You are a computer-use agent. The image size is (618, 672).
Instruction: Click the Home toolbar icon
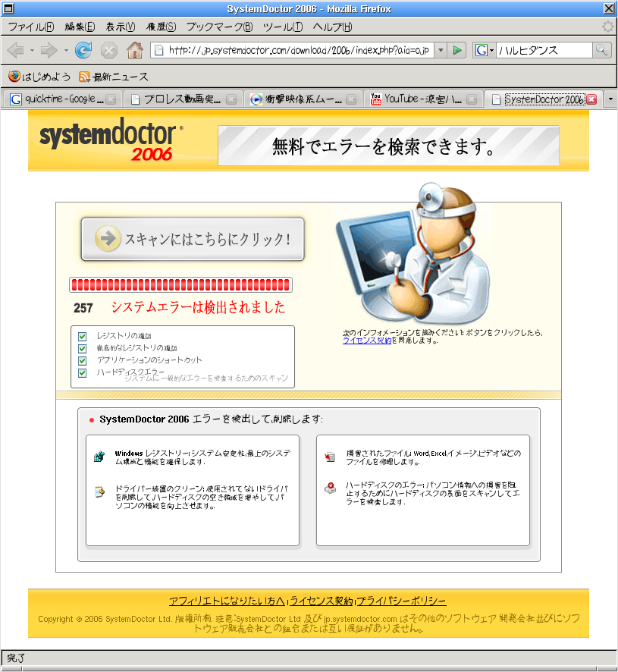135,50
